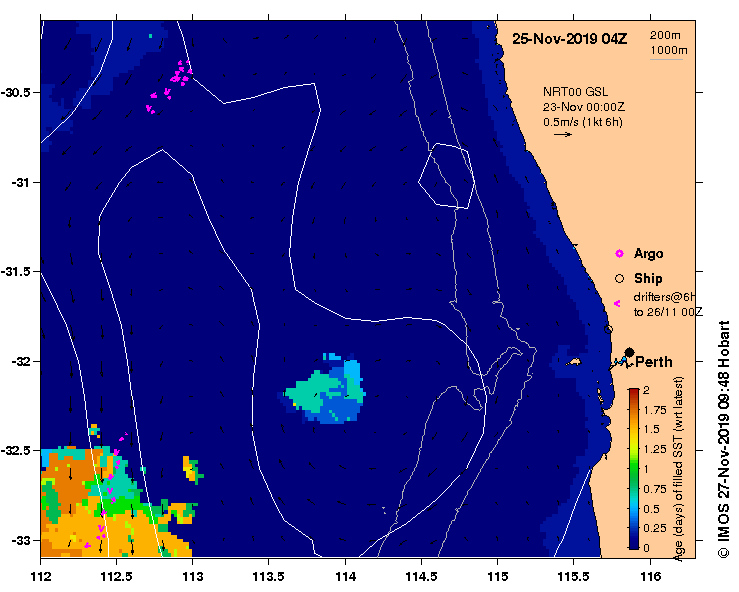The height and width of the screenshot is (592, 739).
Task: Click the IMOS copyright timestamp text
Action: pyautogui.click(x=723, y=439)
